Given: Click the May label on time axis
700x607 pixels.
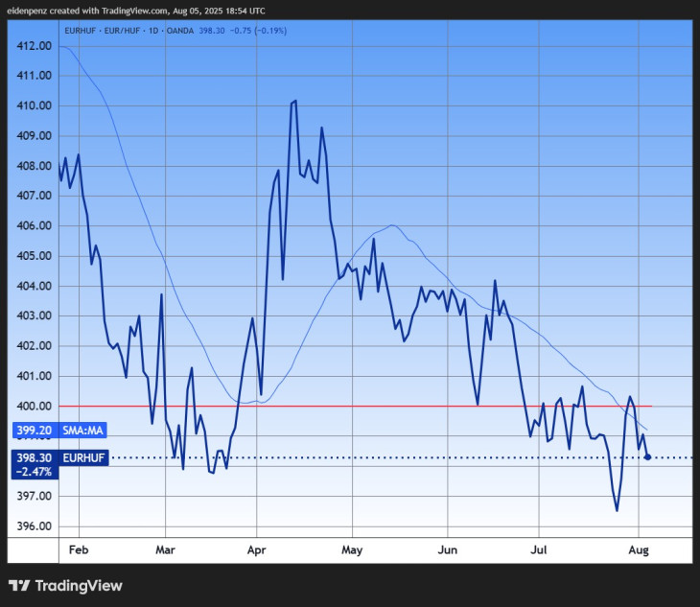Looking at the screenshot, I should [x=352, y=549].
